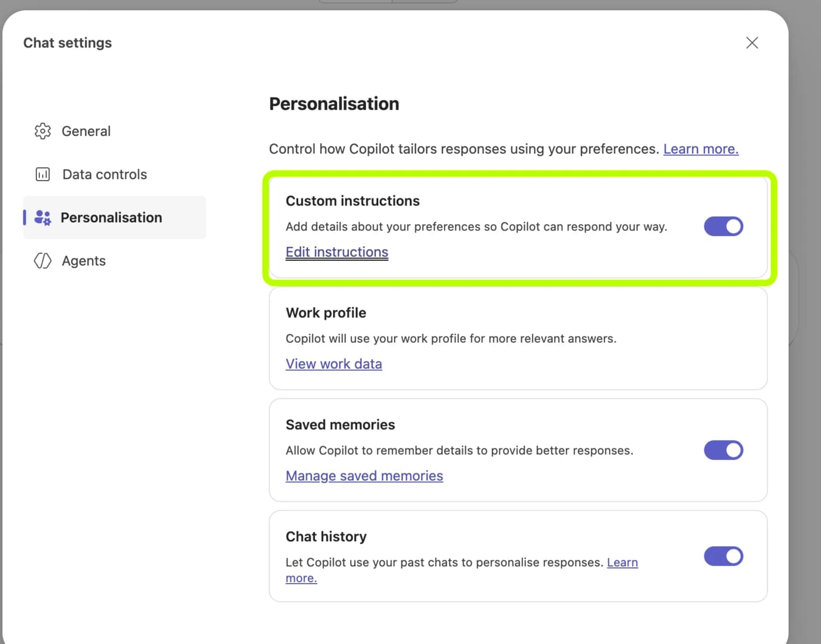Click the Work profile card title
Screen dimensions: 821x644
(325, 313)
